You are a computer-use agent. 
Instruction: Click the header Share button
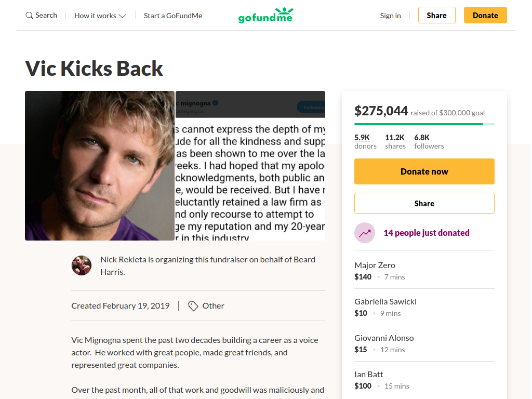pyautogui.click(x=436, y=15)
